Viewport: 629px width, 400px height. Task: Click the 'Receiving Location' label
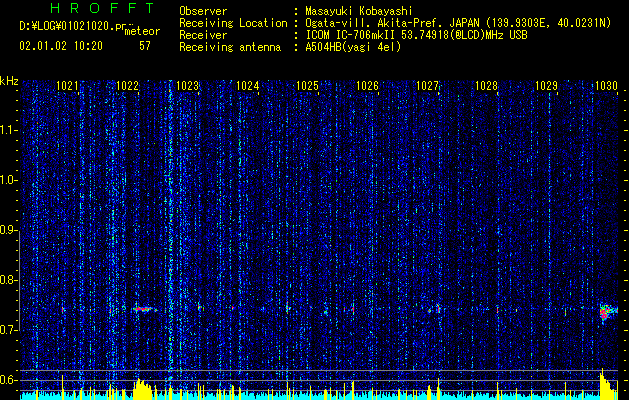tap(233, 23)
